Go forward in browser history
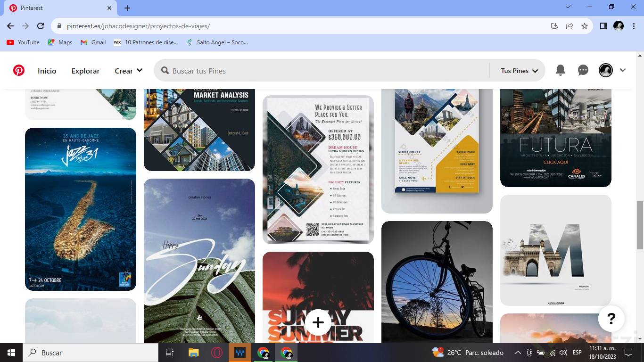The width and height of the screenshot is (644, 362). click(25, 26)
